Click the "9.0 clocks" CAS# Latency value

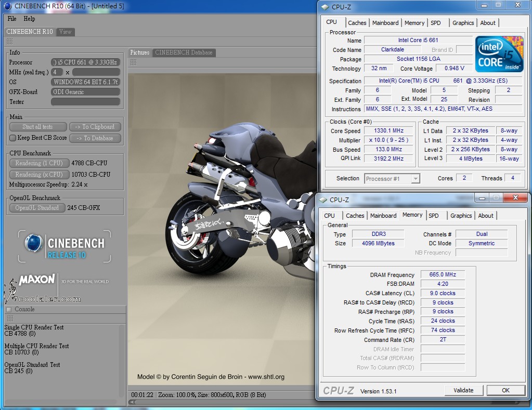point(443,293)
